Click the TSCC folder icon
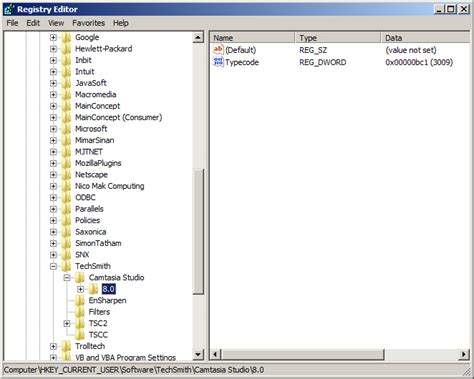474x379 pixels. tap(80, 335)
